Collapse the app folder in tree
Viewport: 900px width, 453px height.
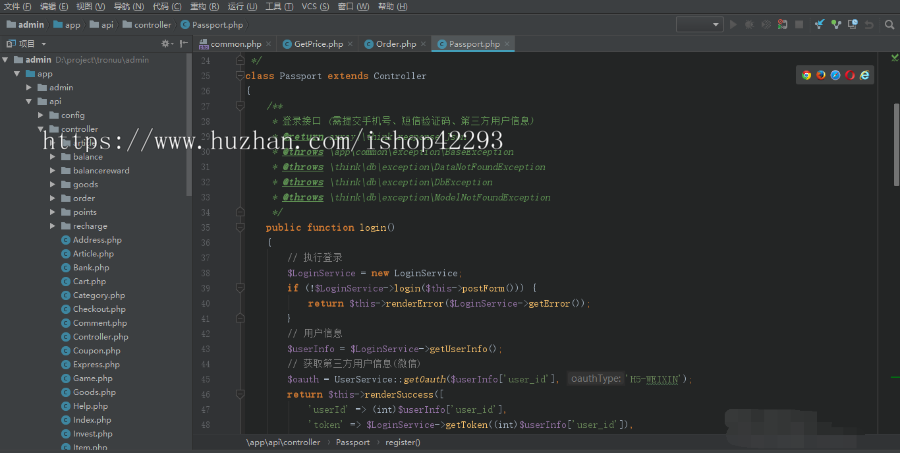pyautogui.click(x=17, y=73)
